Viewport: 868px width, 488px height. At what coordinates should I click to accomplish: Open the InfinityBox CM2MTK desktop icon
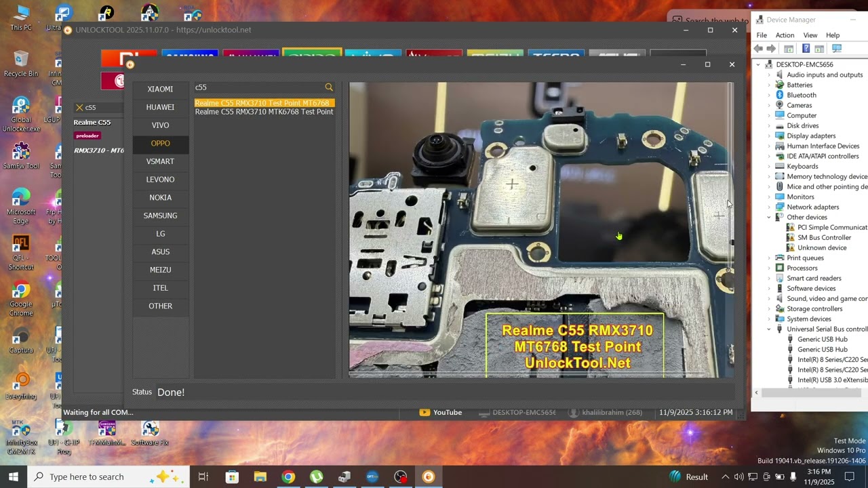click(21, 437)
